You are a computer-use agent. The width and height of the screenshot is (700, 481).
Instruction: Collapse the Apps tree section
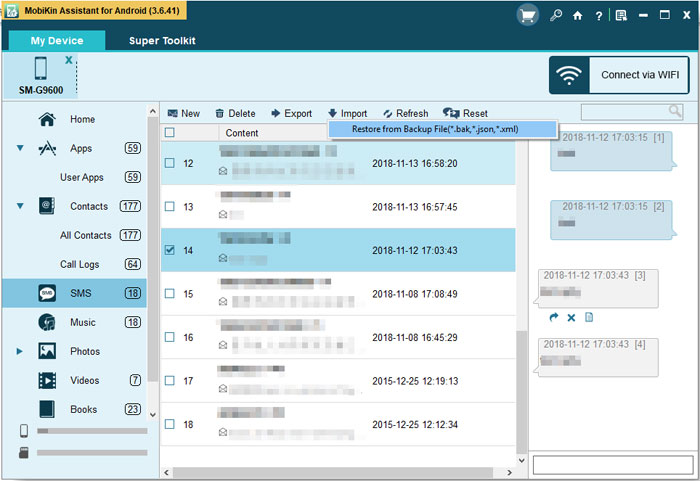[20, 149]
